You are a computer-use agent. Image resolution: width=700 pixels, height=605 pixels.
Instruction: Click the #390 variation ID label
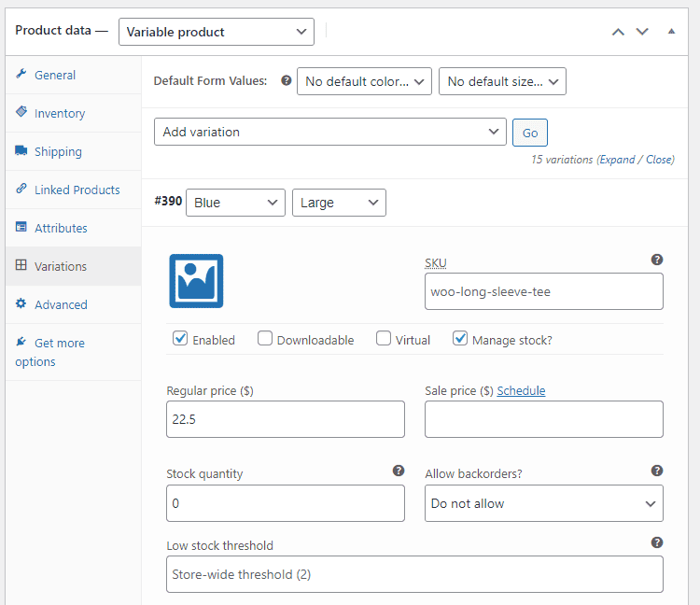point(168,201)
